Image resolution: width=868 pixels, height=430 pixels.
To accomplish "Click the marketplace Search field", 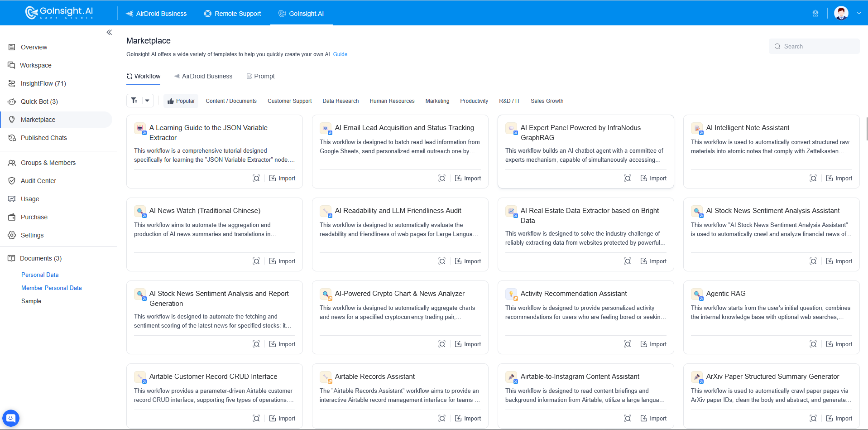I will [x=814, y=46].
